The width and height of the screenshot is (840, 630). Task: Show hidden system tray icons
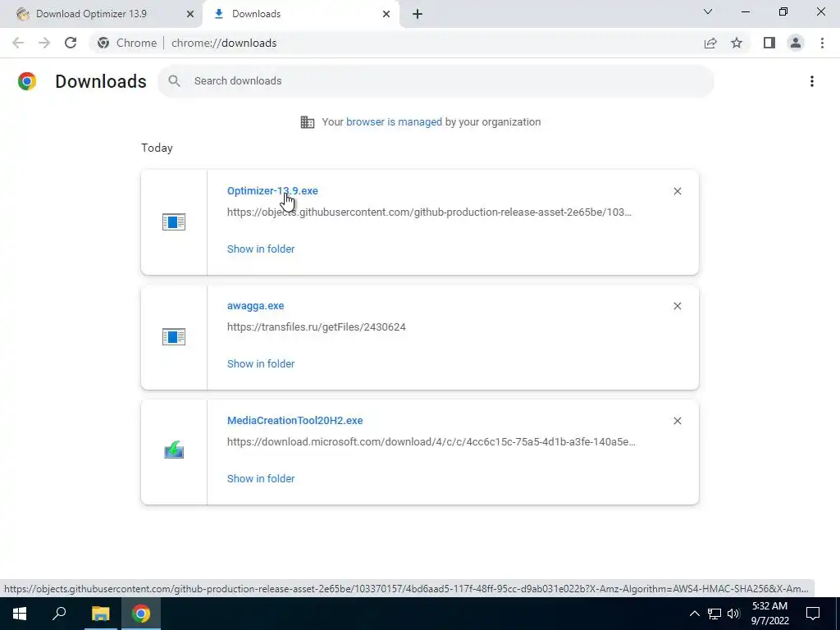point(694,614)
